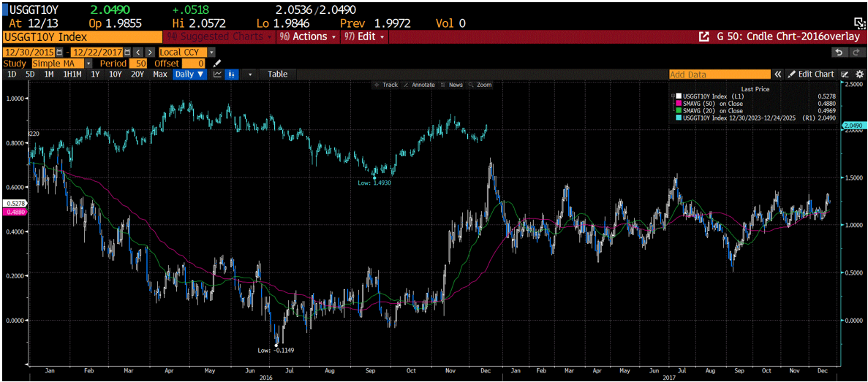
Task: Click cyan USGGT10Y 2023-2025 overlay legend swatch
Action: pyautogui.click(x=679, y=117)
